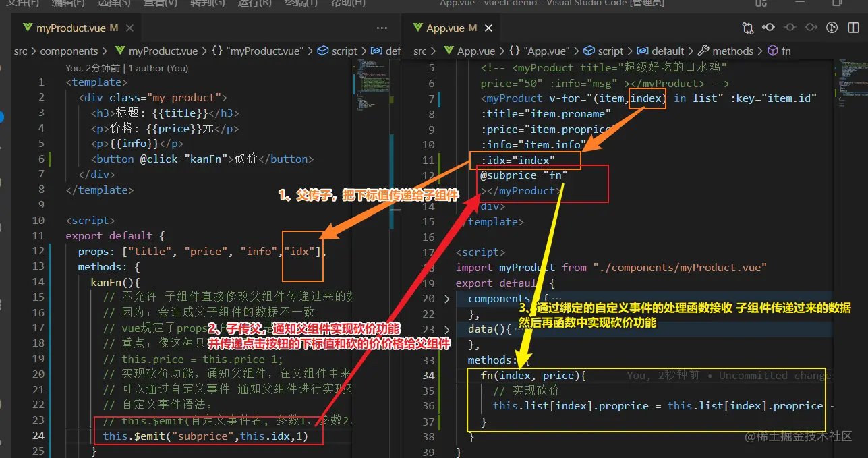Click cube icon before script in left breadcrumb
The image size is (868, 458).
pos(322,51)
